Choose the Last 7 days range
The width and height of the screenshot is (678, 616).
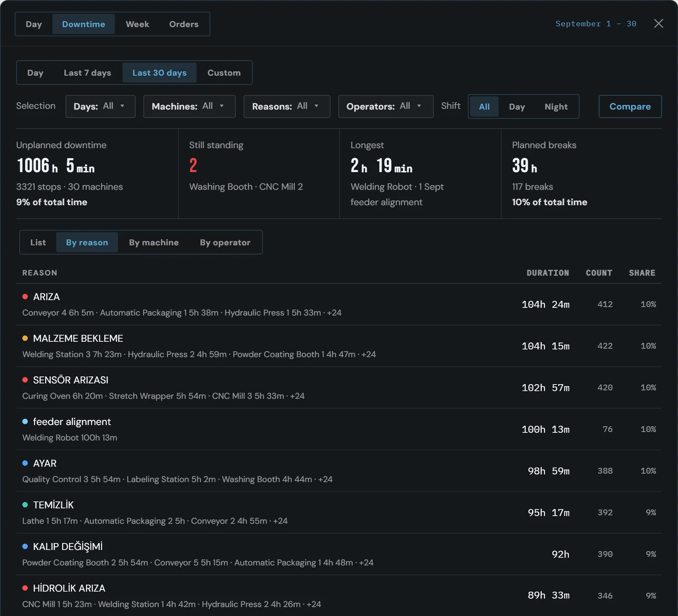87,72
